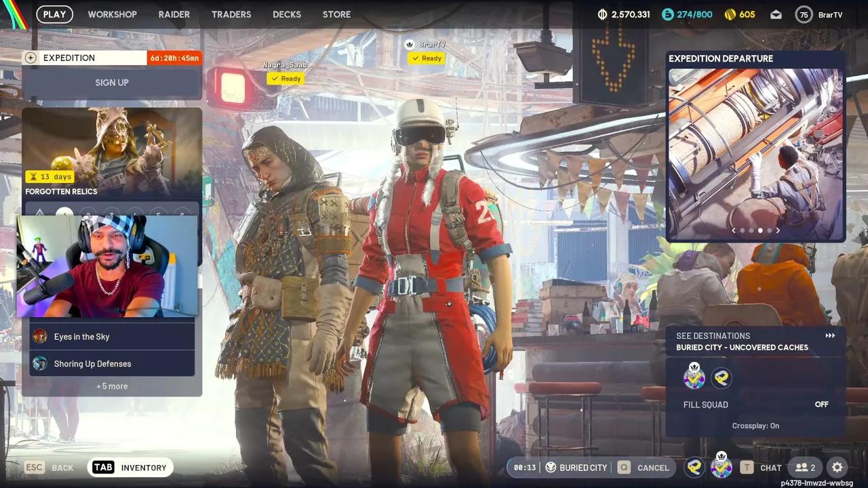
Task: Open the Forgotten Relics event banner
Action: [112, 152]
